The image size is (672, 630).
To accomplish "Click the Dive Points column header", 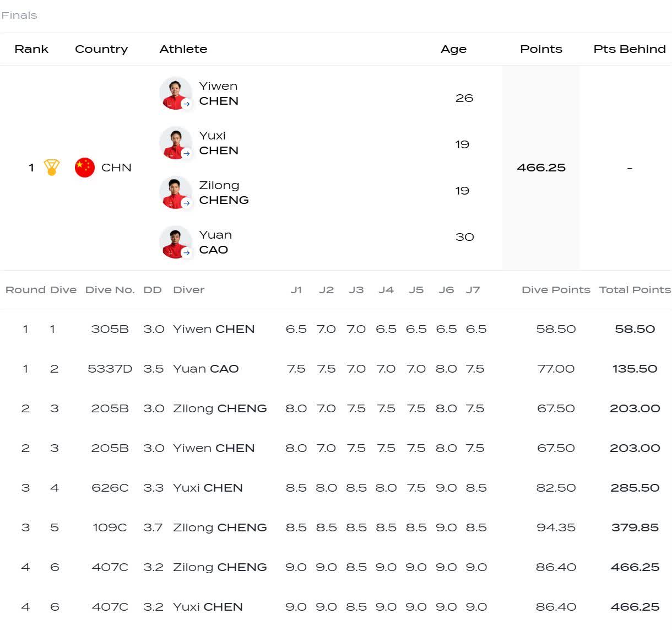I will [556, 290].
